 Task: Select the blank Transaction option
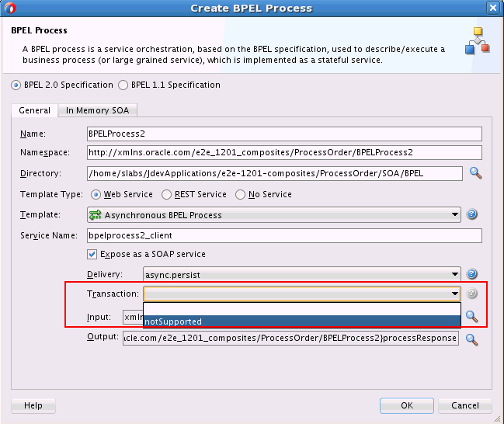click(x=302, y=309)
